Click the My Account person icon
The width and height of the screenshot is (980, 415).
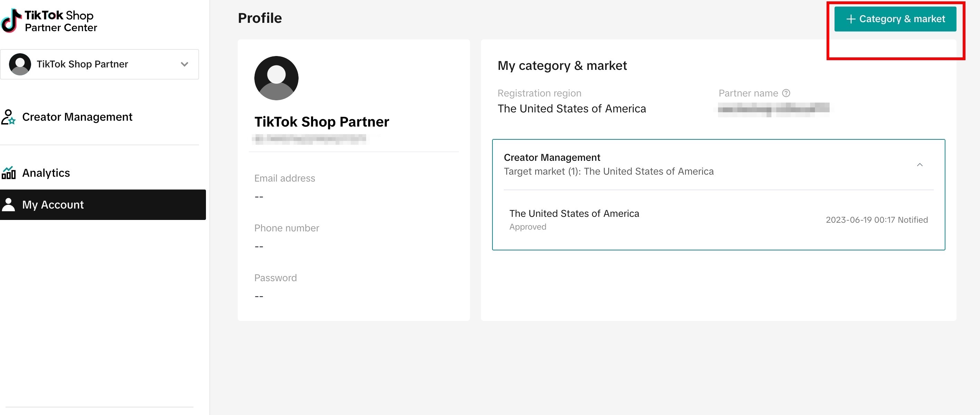(x=8, y=205)
